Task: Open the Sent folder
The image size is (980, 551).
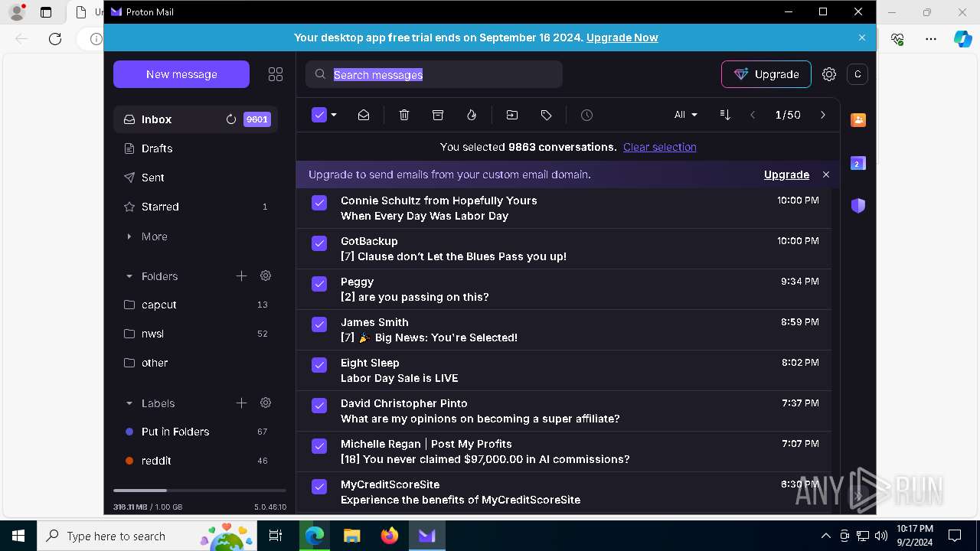Action: pyautogui.click(x=195, y=178)
